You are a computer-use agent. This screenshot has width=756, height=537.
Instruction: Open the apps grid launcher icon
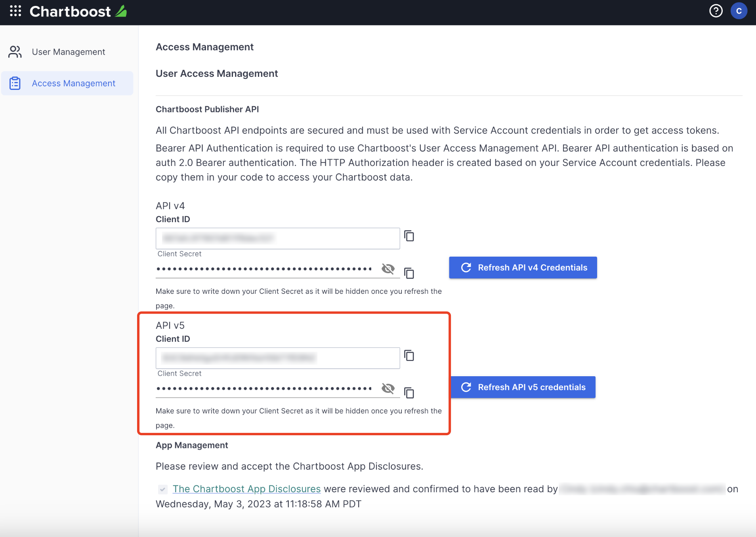tap(15, 11)
